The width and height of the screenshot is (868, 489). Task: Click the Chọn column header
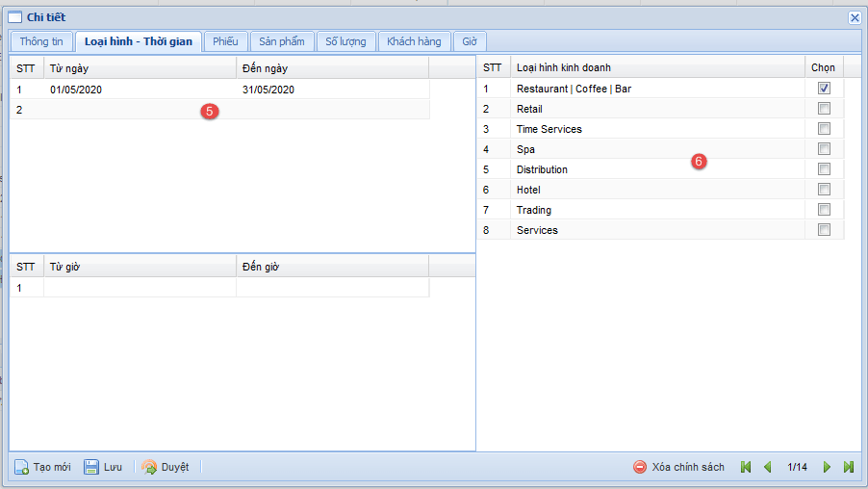click(824, 67)
